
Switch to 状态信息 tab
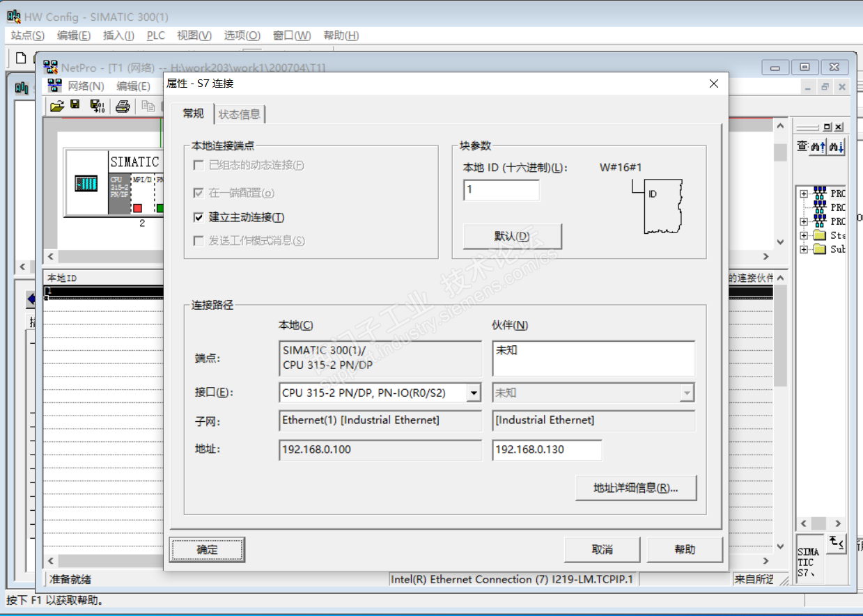click(x=240, y=114)
